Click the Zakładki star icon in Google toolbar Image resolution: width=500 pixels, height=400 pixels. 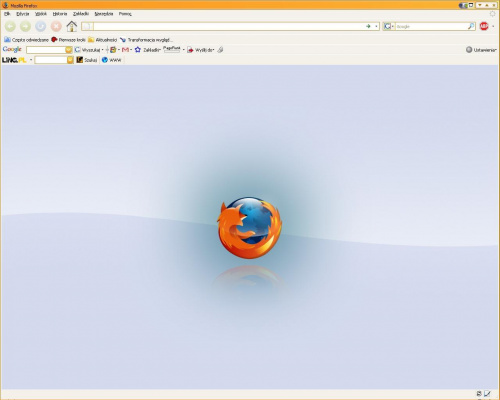138,50
